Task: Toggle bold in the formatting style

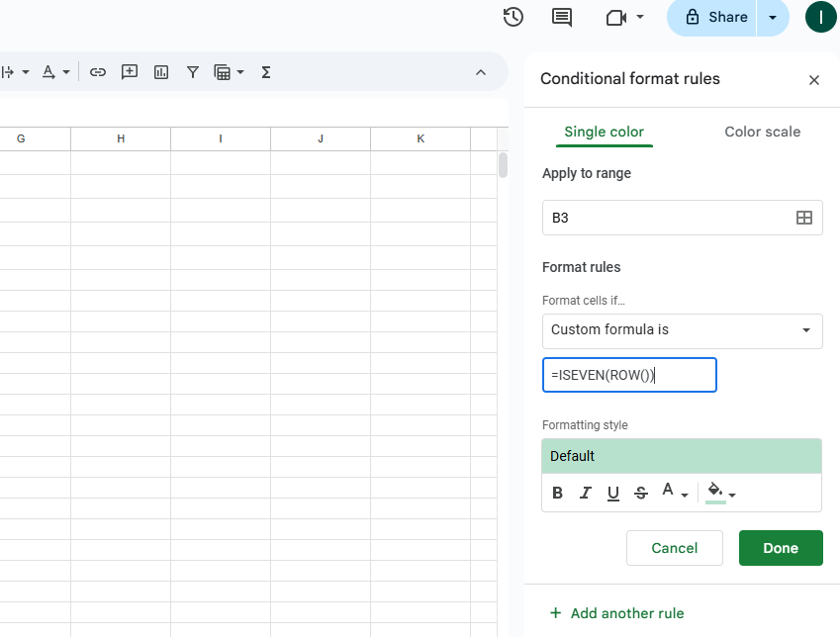Action: [557, 493]
